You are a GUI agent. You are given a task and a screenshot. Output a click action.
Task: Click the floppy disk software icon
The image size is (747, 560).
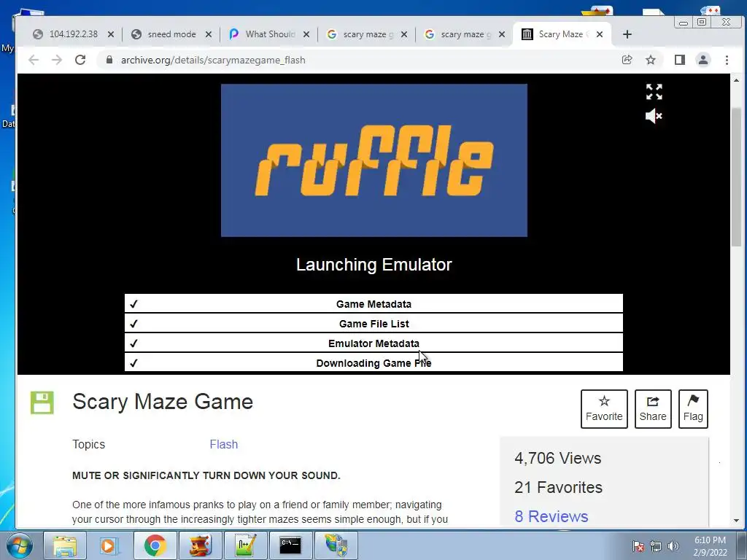(42, 402)
